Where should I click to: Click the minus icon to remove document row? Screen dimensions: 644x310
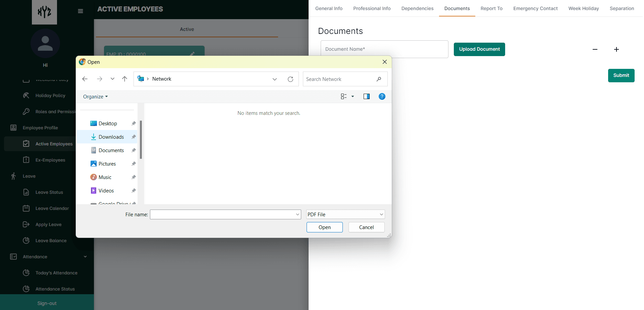(x=595, y=49)
